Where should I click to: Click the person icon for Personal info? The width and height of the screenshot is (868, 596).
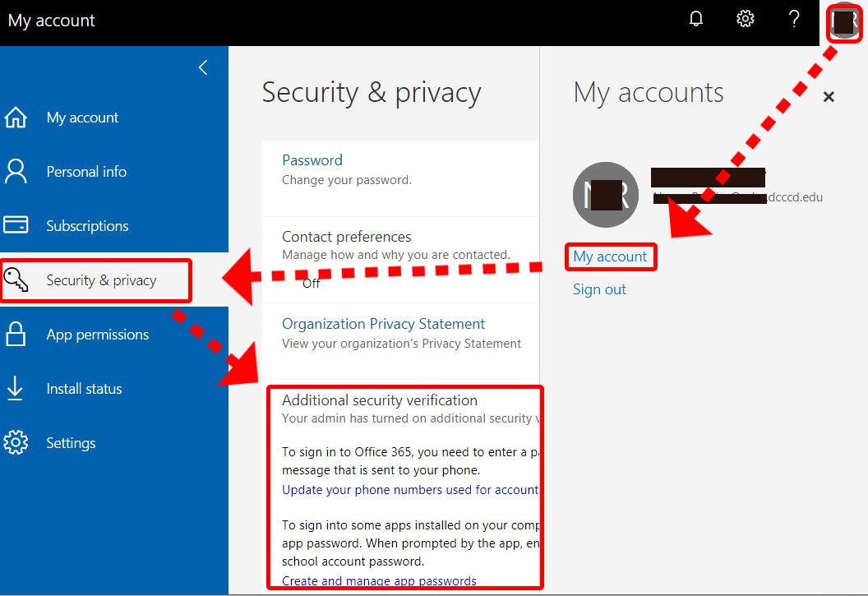pyautogui.click(x=16, y=172)
